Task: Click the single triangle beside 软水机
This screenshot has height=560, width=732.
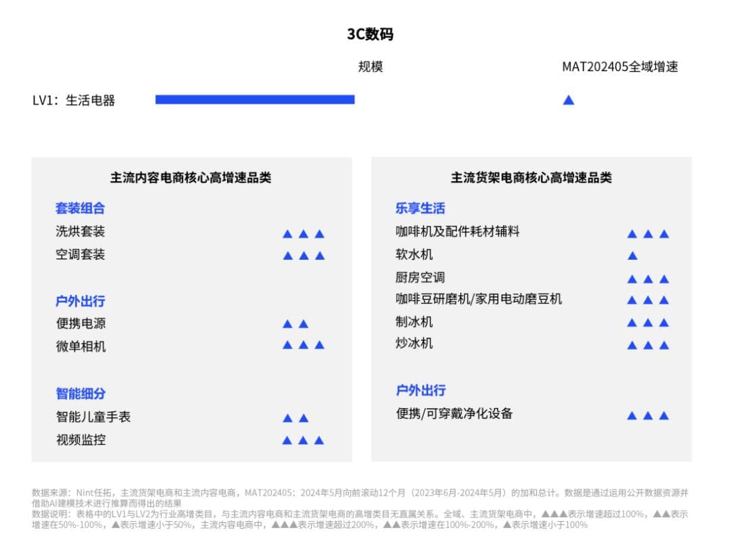Action: tap(632, 256)
